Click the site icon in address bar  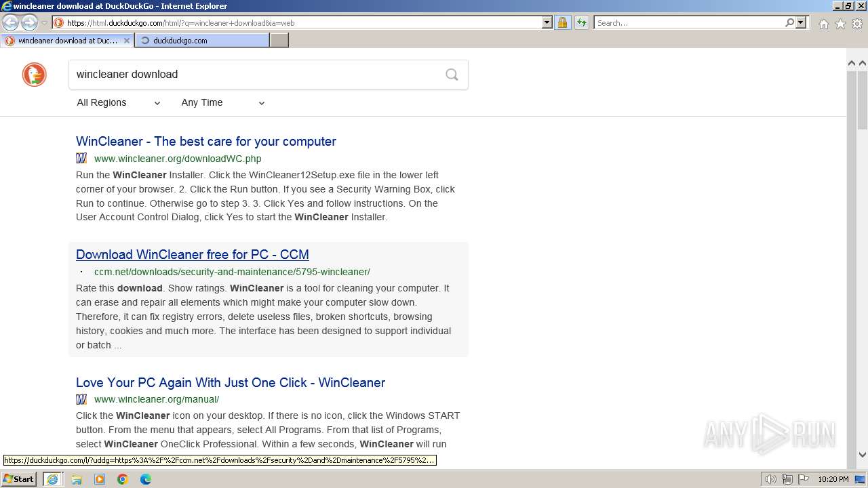[x=59, y=22]
